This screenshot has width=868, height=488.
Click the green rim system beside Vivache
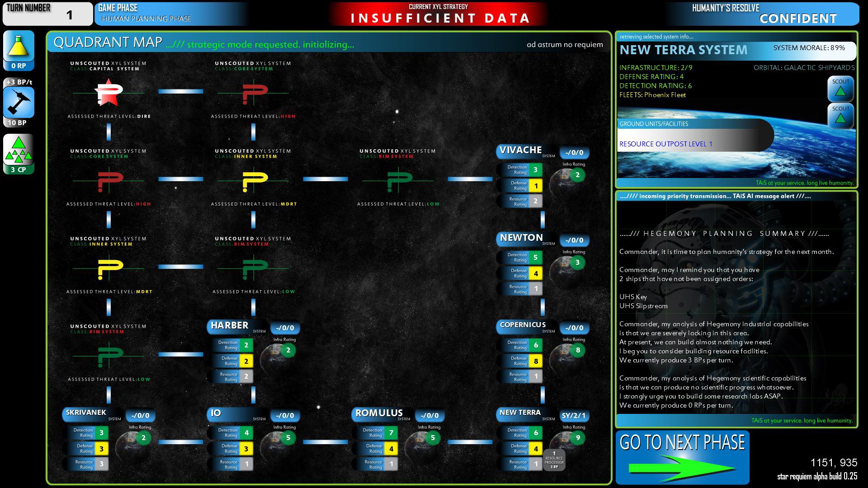coord(399,181)
